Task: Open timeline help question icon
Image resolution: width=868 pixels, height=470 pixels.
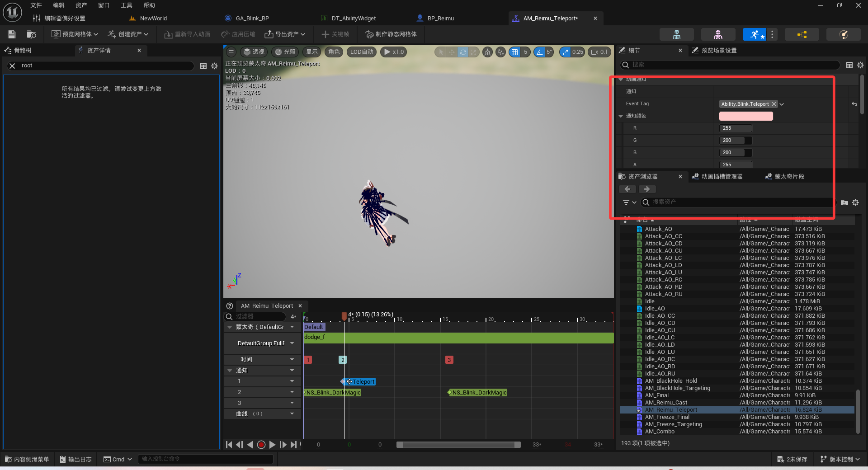Action: click(x=230, y=306)
